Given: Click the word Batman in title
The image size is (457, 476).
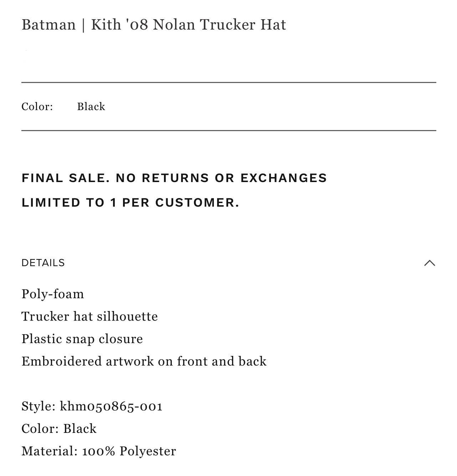Looking at the screenshot, I should click(x=49, y=25).
